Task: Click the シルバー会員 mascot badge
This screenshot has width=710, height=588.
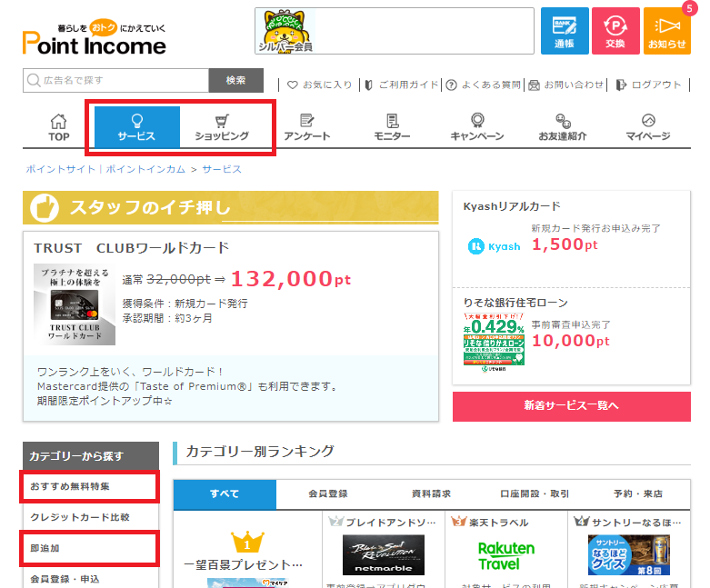Action: (285, 31)
